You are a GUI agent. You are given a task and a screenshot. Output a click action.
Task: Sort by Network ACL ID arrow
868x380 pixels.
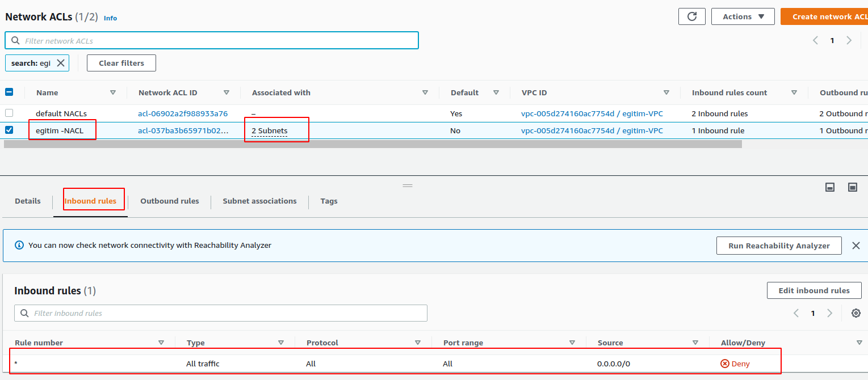227,92
